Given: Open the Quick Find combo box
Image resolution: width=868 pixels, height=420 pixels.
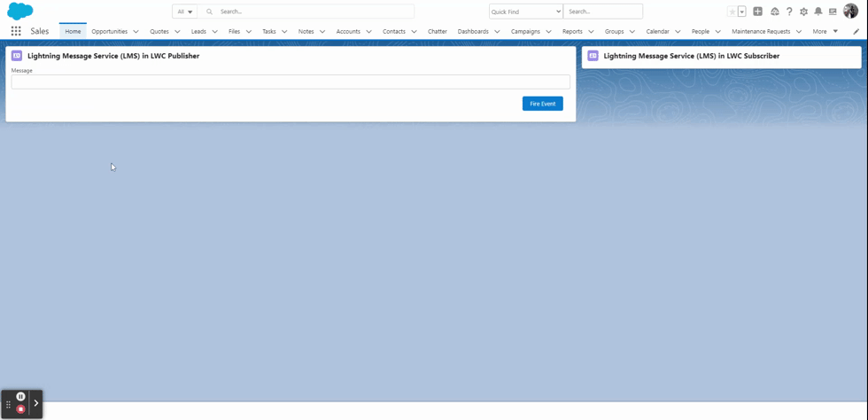Looking at the screenshot, I should point(526,12).
